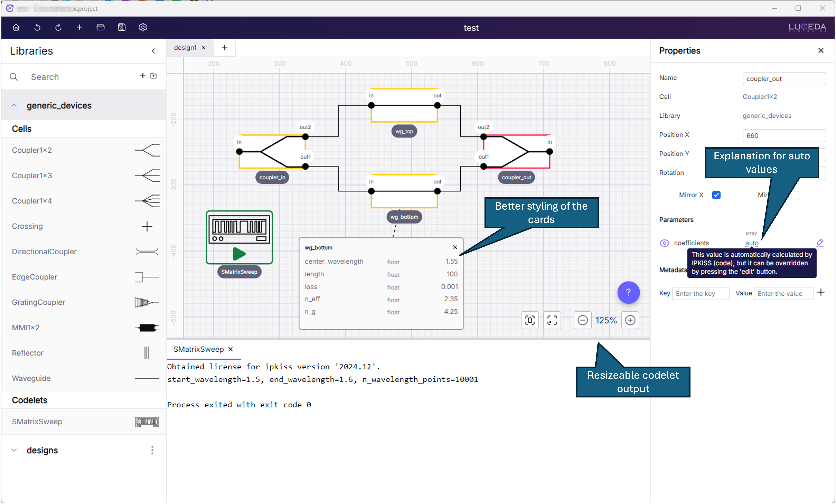836x504 pixels.
Task: Click the save project icon
Action: click(121, 27)
